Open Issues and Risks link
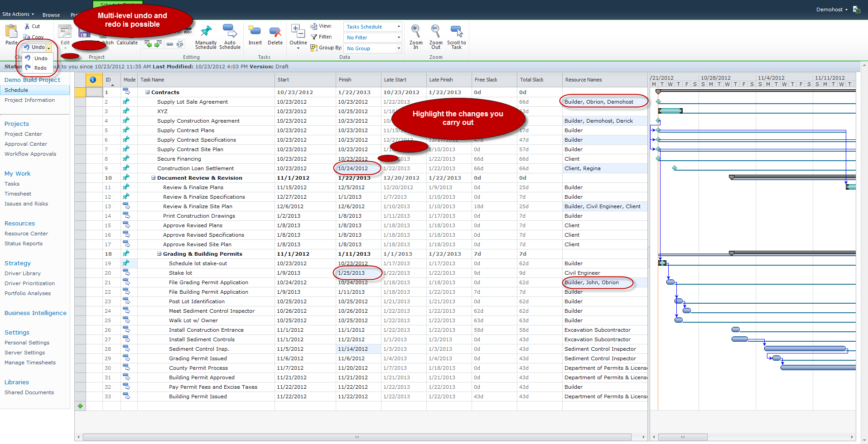The height and width of the screenshot is (444, 868). pyautogui.click(x=26, y=204)
